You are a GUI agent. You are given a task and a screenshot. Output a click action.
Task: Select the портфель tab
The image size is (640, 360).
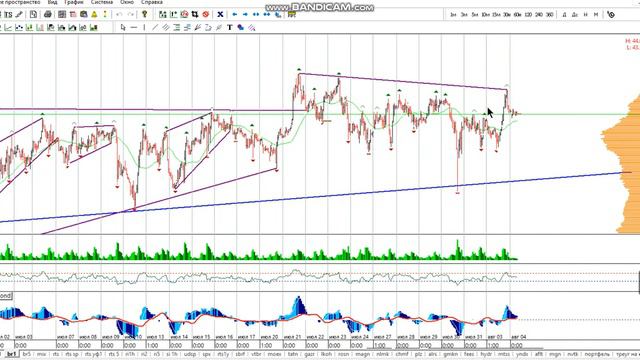pyautogui.click(x=597, y=354)
